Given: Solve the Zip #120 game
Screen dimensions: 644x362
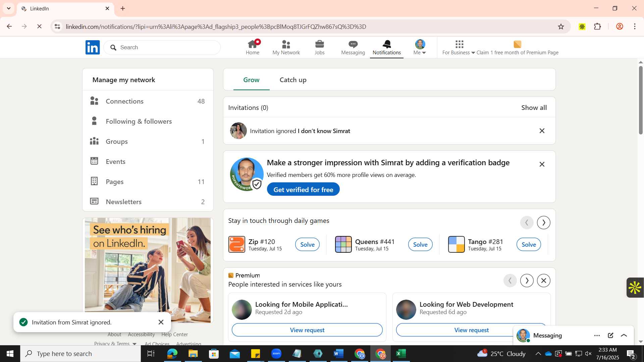Looking at the screenshot, I should coord(307,244).
